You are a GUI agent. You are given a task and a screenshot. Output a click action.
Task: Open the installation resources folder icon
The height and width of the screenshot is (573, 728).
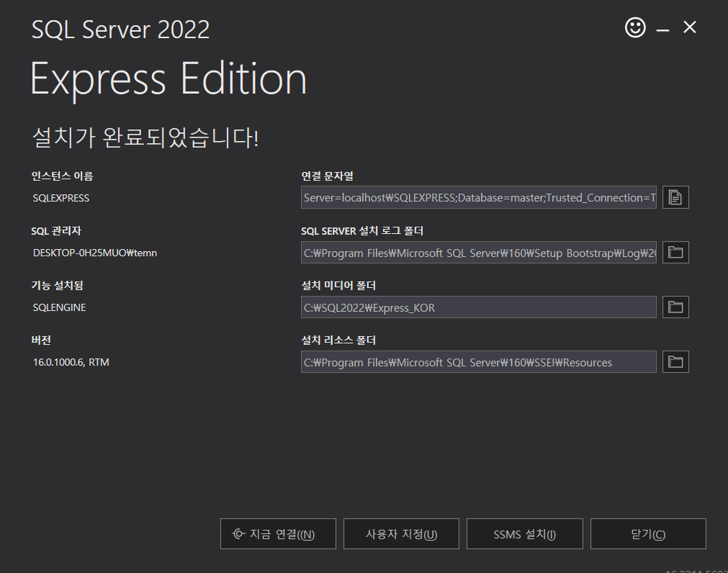pyautogui.click(x=675, y=361)
